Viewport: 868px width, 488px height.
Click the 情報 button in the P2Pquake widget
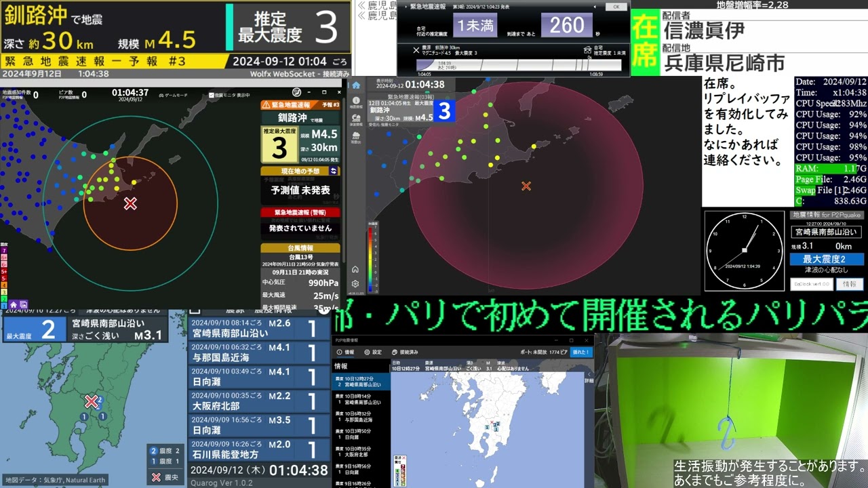[x=850, y=285]
